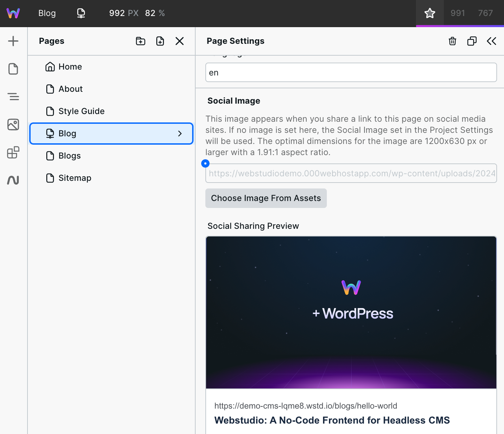Image resolution: width=504 pixels, height=434 pixels.
Task: Open the Navigator panel
Action: [13, 97]
